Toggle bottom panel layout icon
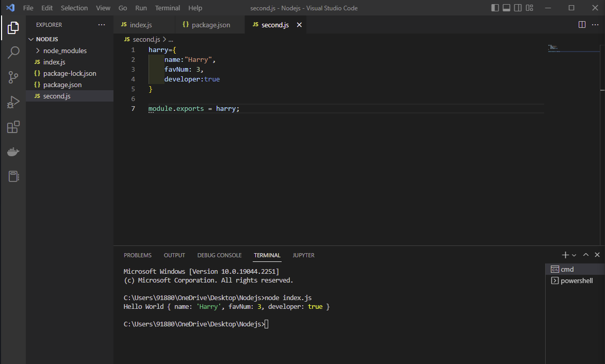Image resolution: width=605 pixels, height=364 pixels. (x=506, y=8)
